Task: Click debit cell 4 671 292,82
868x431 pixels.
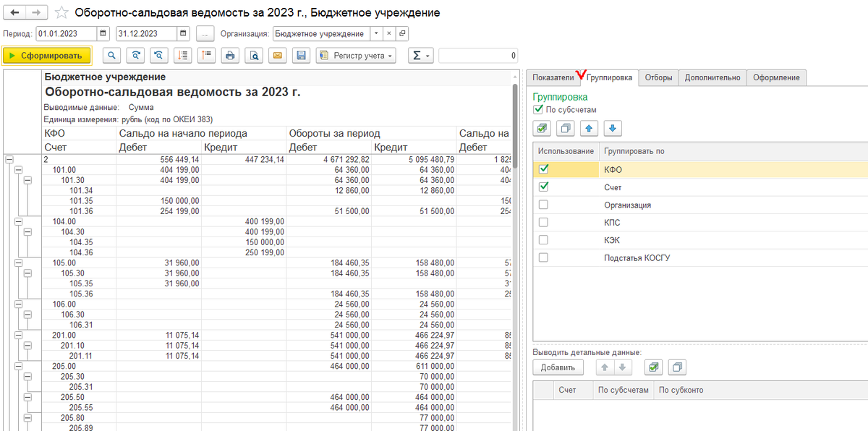Action: (x=328, y=159)
